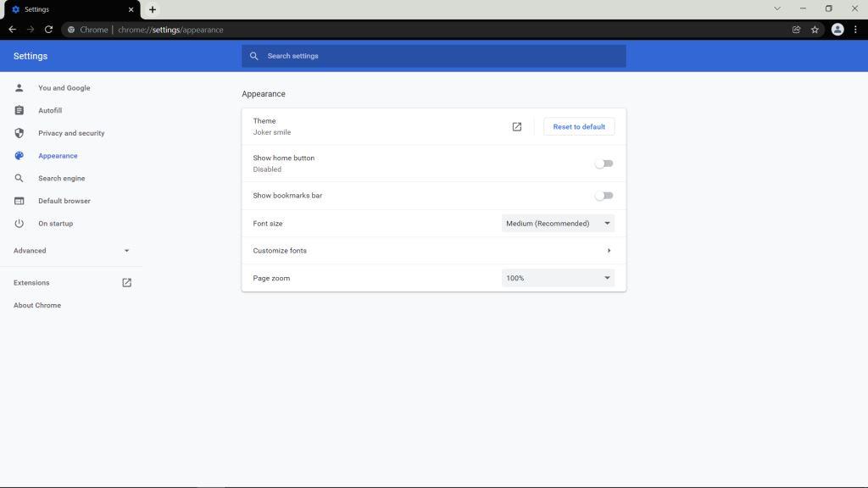Open the Extensions link in sidebar
This screenshot has height=488, width=868.
point(31,283)
